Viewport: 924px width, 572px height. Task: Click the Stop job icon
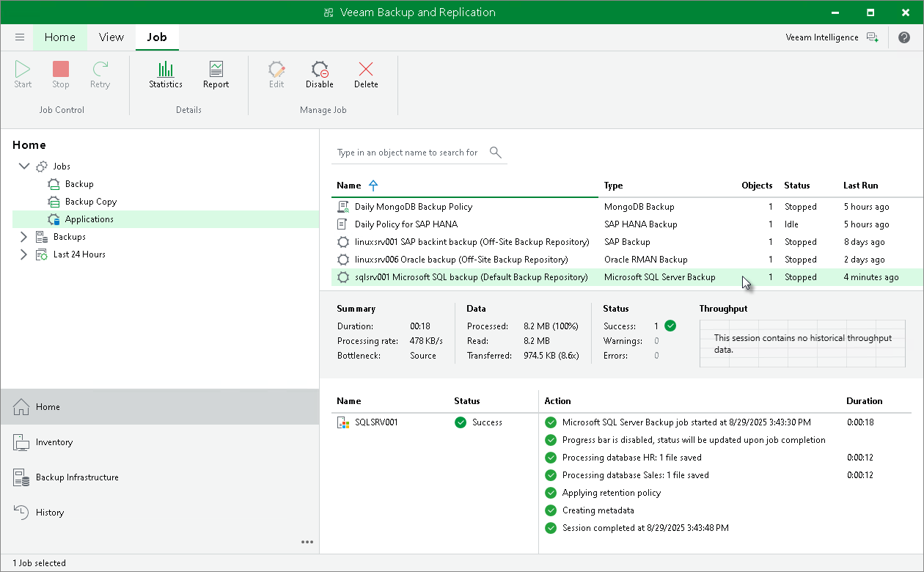pyautogui.click(x=60, y=73)
